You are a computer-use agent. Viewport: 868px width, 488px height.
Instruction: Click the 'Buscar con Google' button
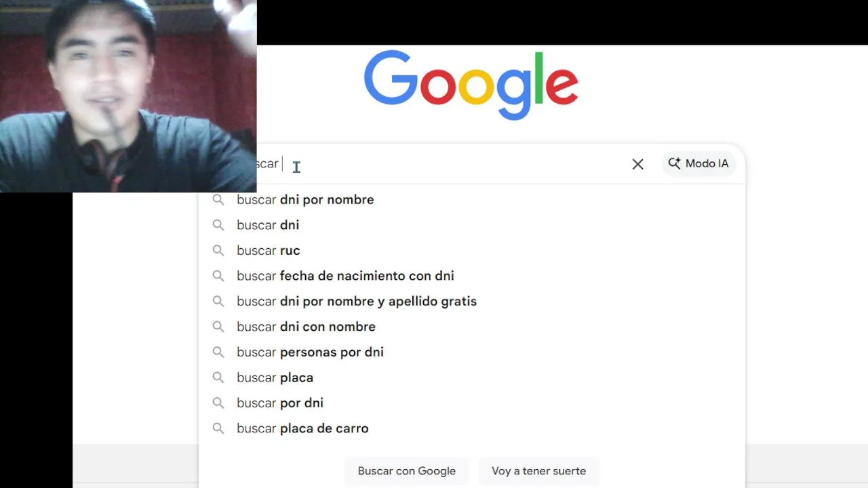point(407,471)
